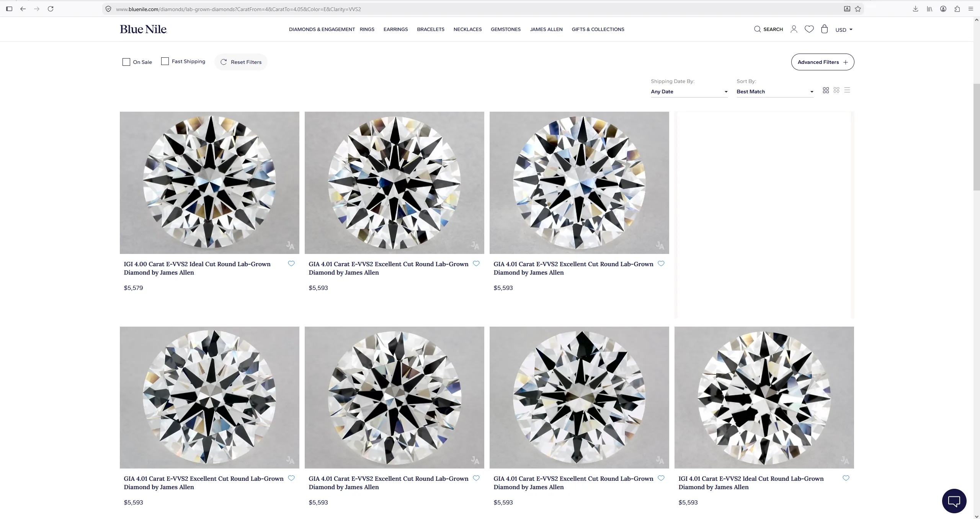Open the USD currency dropdown
Image resolution: width=980 pixels, height=519 pixels.
pyautogui.click(x=844, y=30)
